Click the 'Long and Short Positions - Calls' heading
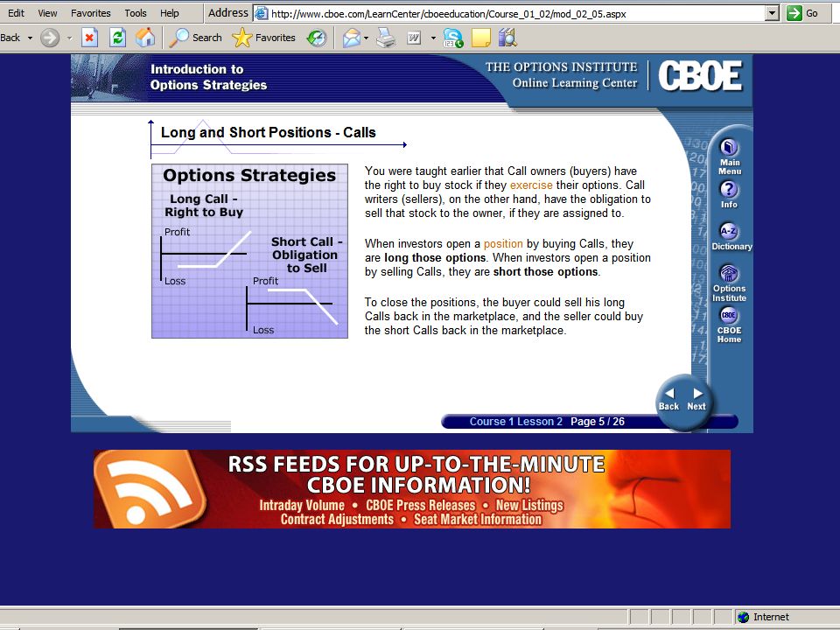Viewport: 840px width, 630px height. pyautogui.click(x=269, y=132)
